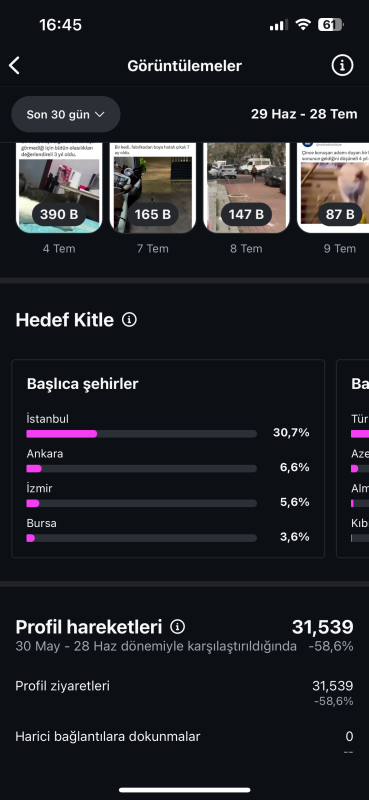Open the partially visible countries card
369x800 pixels.
pos(353,459)
